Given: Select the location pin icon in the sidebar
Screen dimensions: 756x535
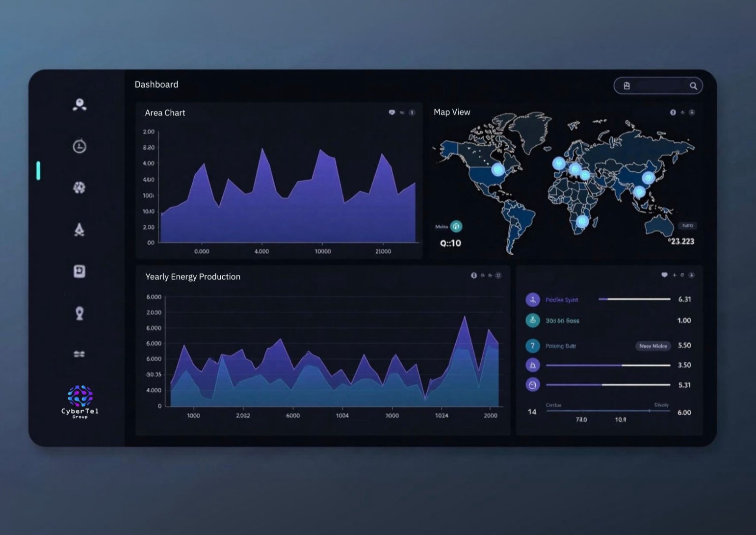Looking at the screenshot, I should [79, 313].
